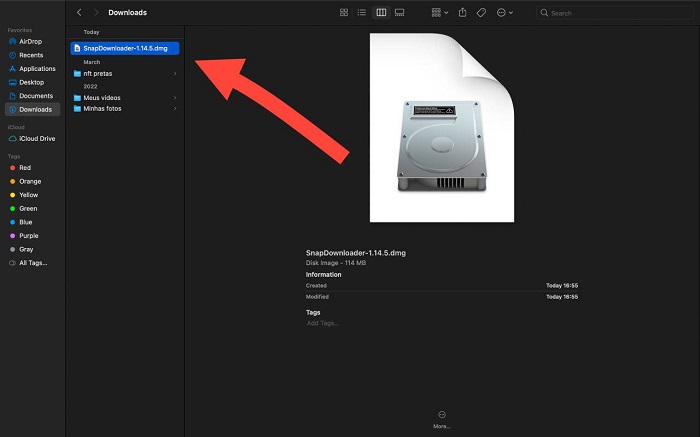Screen dimensions: 700x437
Task: Select the Purple tag
Action: (29, 236)
